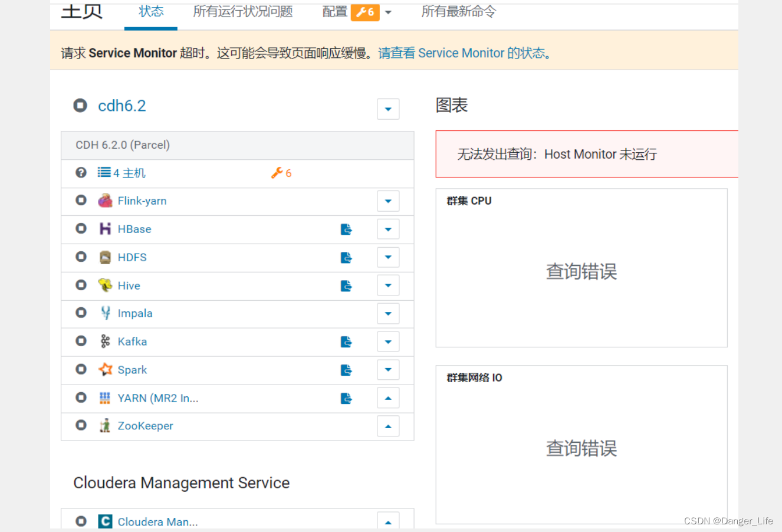Click the Impala service icon
This screenshot has height=532, width=782.
coord(105,313)
